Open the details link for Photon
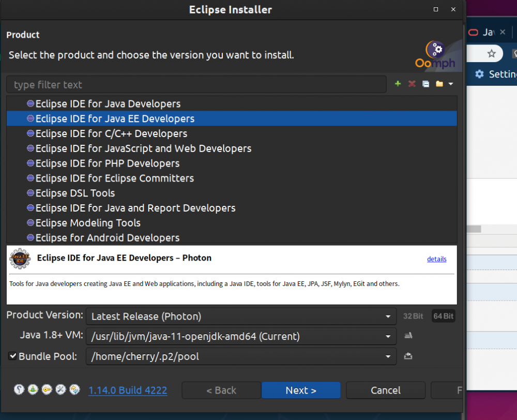Screen dimensions: 517x420 (x=436, y=259)
